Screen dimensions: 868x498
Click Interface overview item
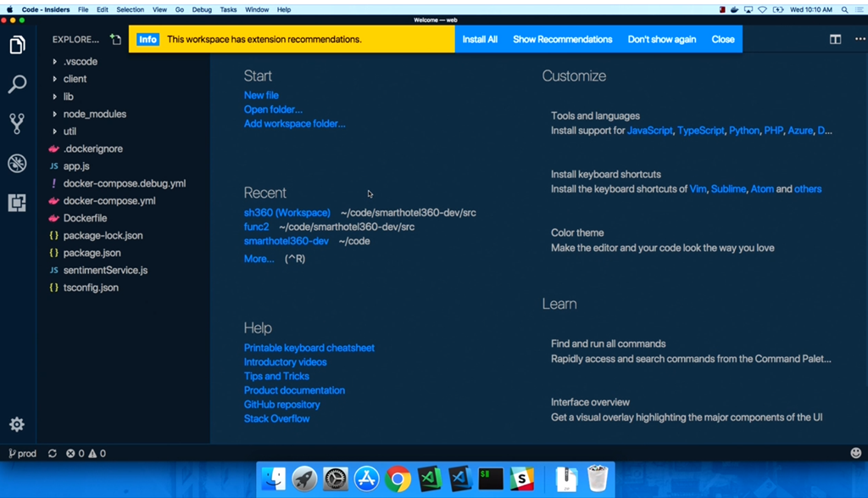point(687,410)
